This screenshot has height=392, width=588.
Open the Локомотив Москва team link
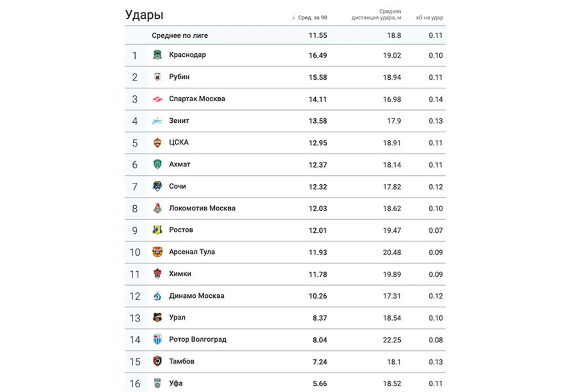click(x=202, y=208)
